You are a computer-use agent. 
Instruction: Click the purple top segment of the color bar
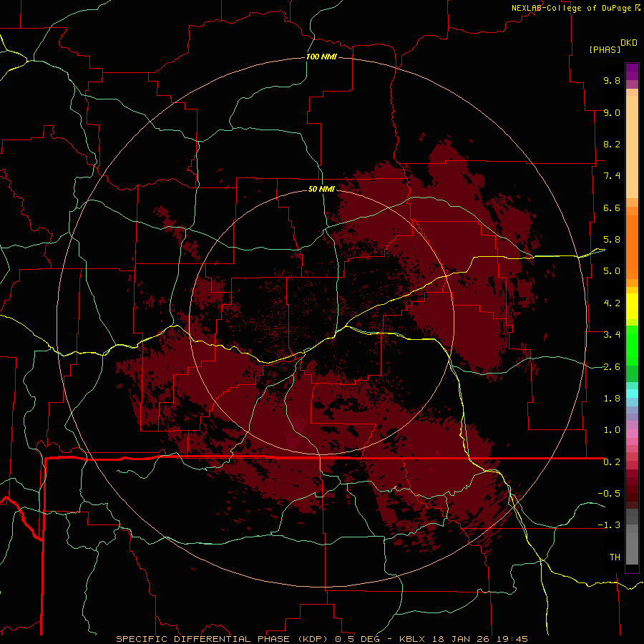pos(632,72)
